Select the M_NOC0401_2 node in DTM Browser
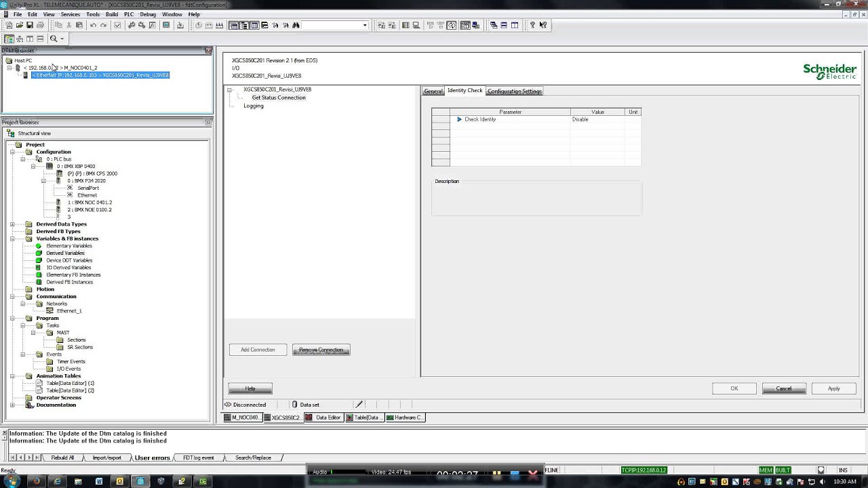This screenshot has height=488, width=868. point(60,68)
